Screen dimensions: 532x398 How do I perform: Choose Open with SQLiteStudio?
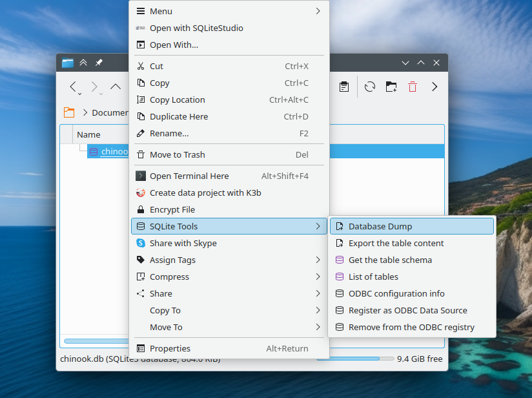229,28
